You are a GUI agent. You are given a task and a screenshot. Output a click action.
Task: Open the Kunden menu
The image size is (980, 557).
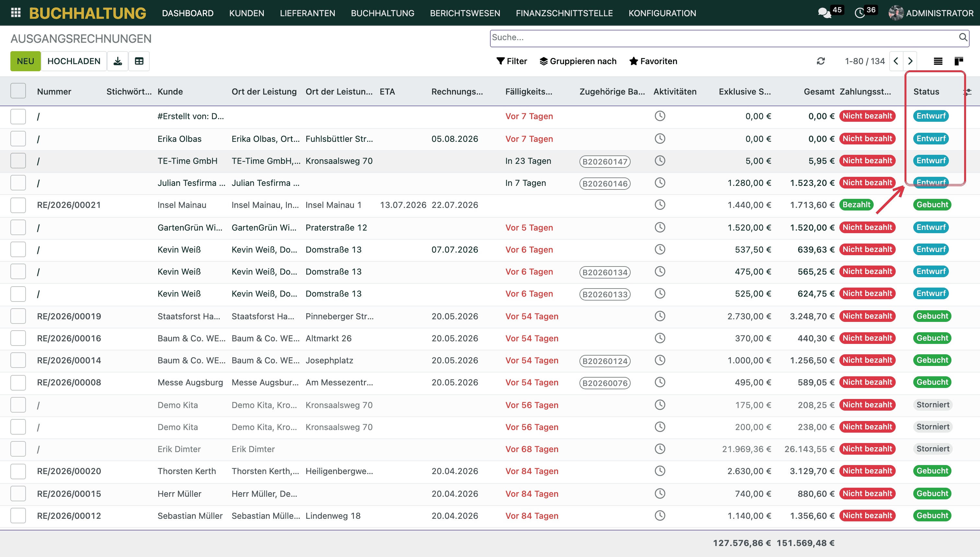pyautogui.click(x=247, y=13)
